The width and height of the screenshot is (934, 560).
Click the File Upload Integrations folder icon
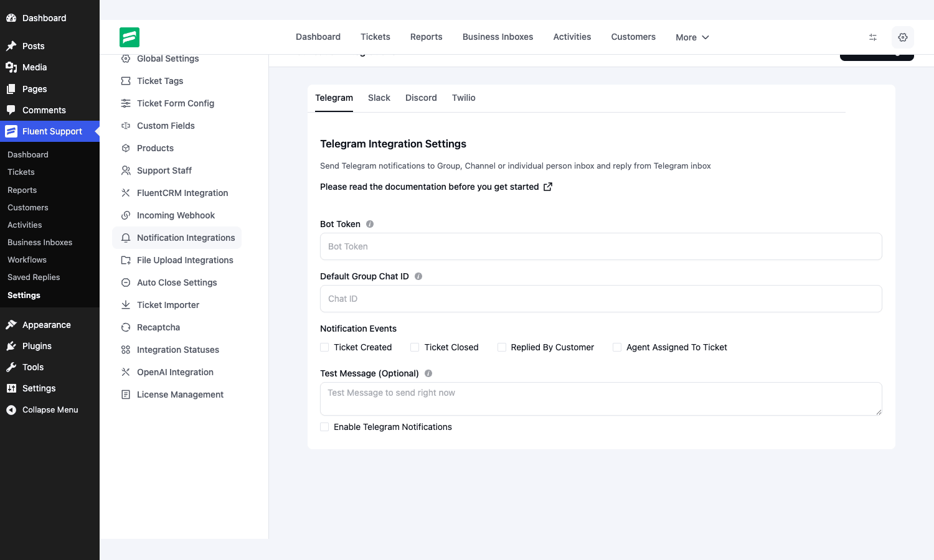[x=126, y=260]
